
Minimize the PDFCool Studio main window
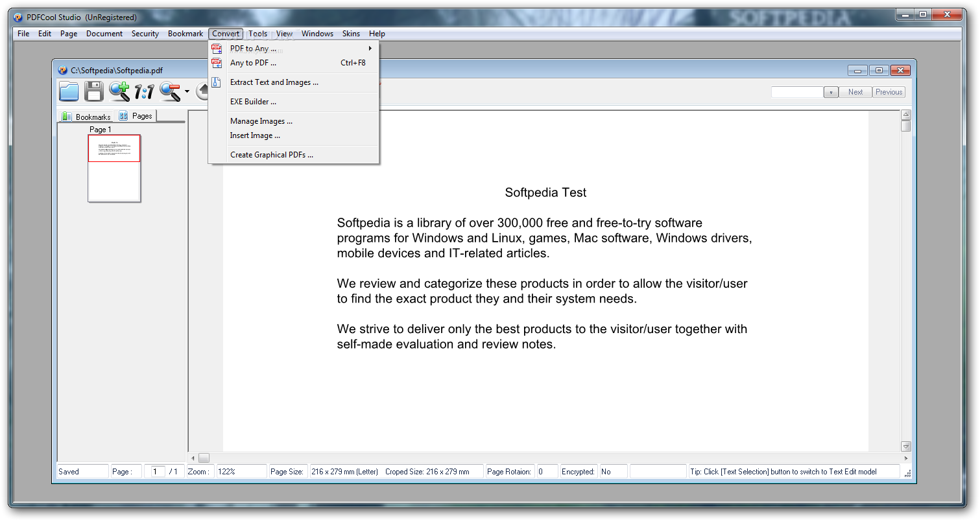coord(906,14)
